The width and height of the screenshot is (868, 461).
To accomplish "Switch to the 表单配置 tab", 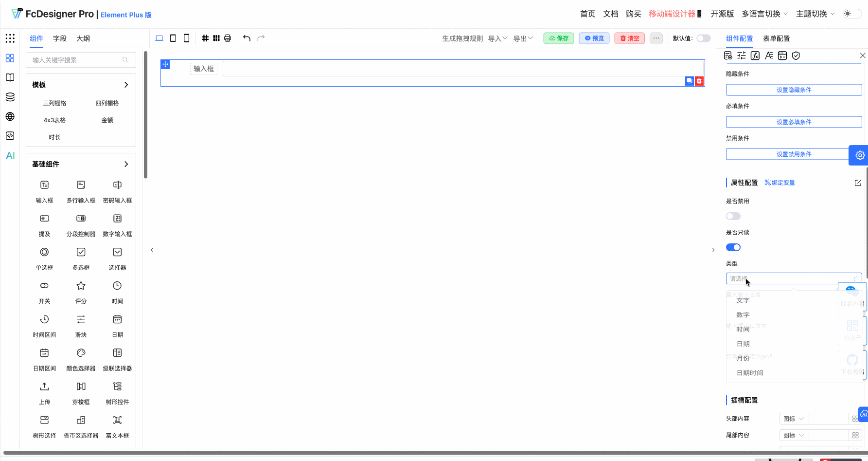I will click(x=776, y=38).
